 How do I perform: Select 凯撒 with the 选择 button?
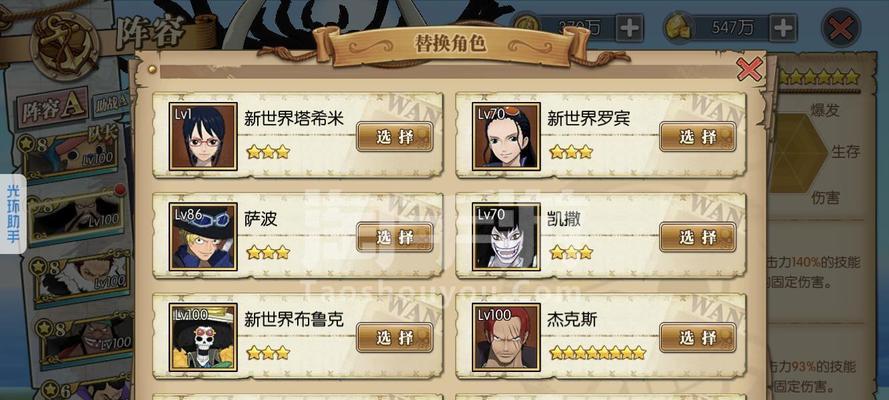[x=698, y=237]
